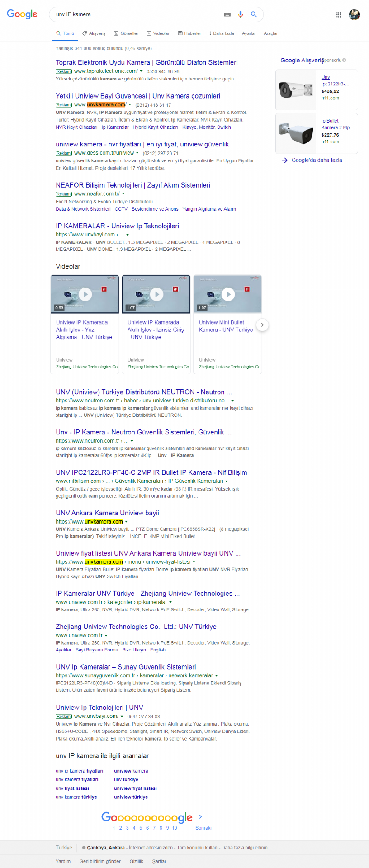Open the account profile avatar
The height and width of the screenshot is (868, 369).
355,14
